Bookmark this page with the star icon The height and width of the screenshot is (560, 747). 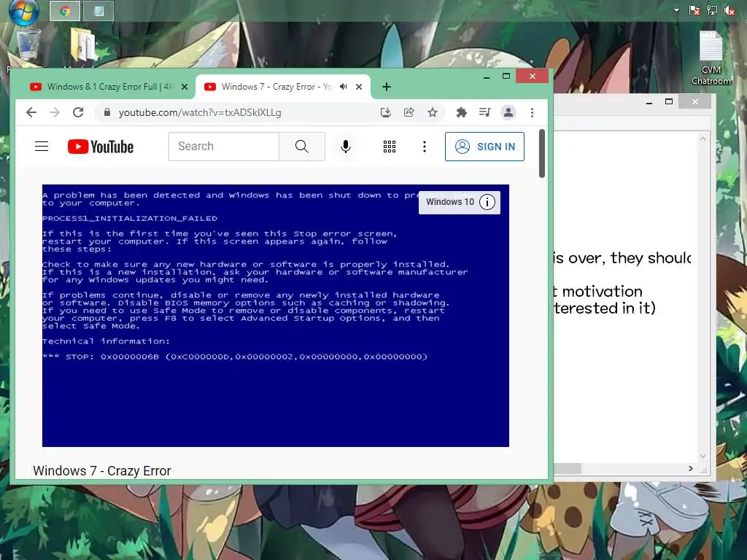point(432,112)
